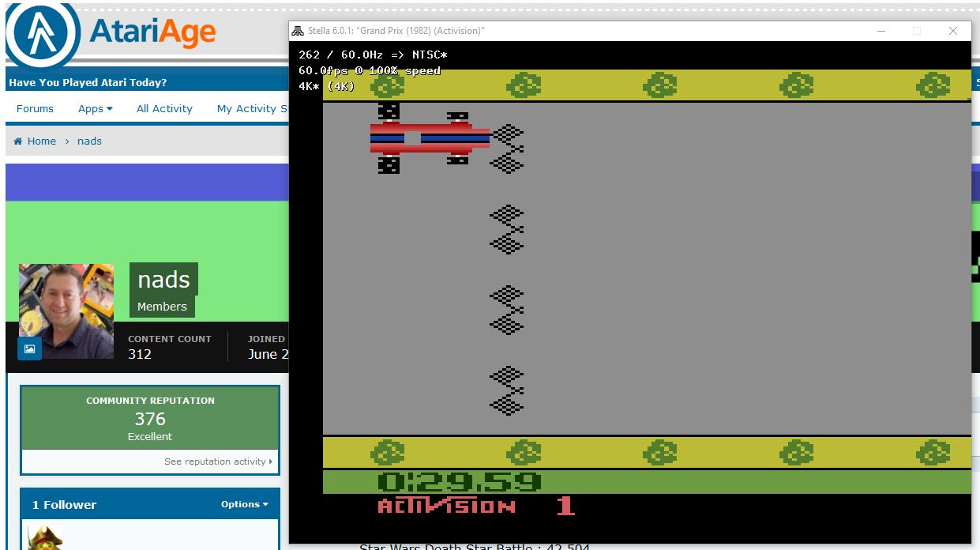Expand the Options dropdown in Follower panel
Viewport: 980px width, 550px height.
244,504
